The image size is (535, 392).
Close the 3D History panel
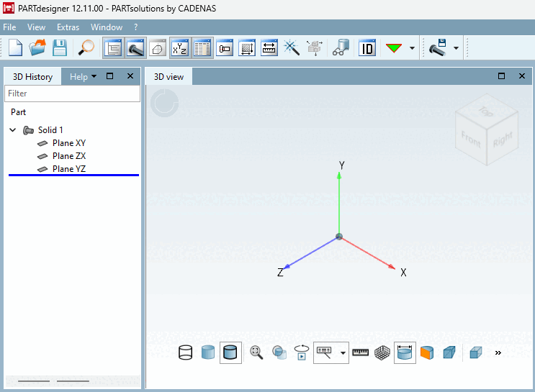pyautogui.click(x=130, y=76)
